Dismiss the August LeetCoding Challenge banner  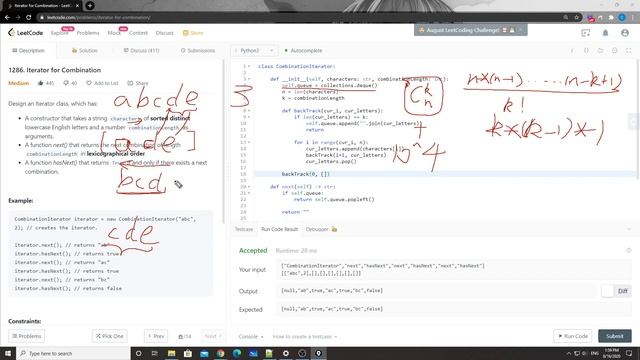pos(520,30)
